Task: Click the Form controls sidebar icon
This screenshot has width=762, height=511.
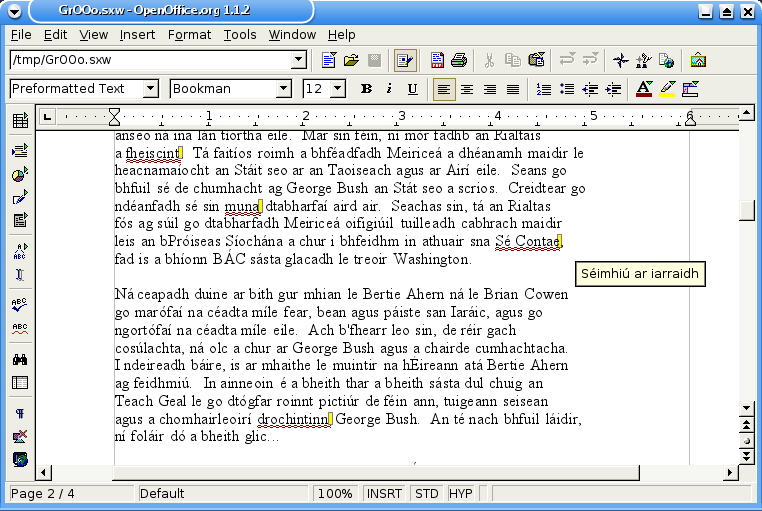Action: (x=20, y=220)
